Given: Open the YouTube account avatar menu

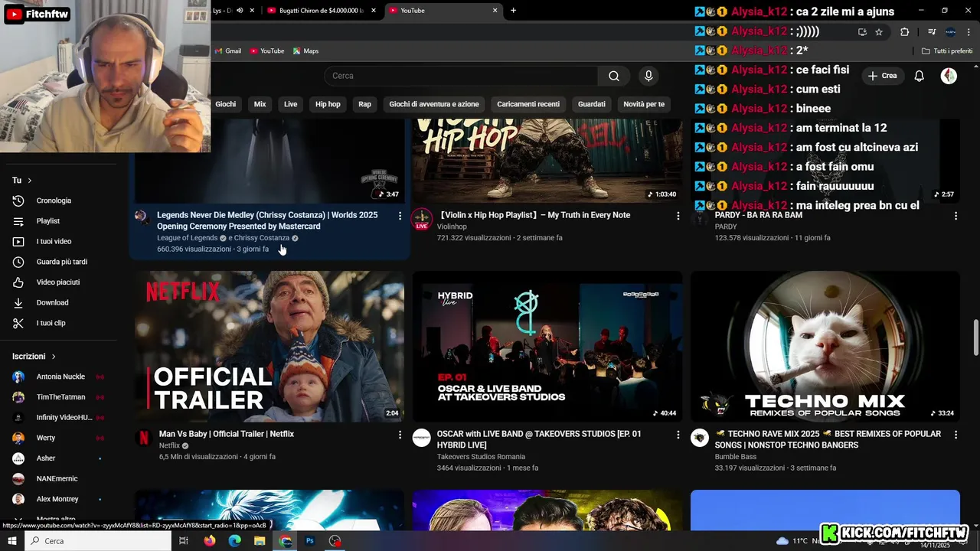Looking at the screenshot, I should (949, 76).
